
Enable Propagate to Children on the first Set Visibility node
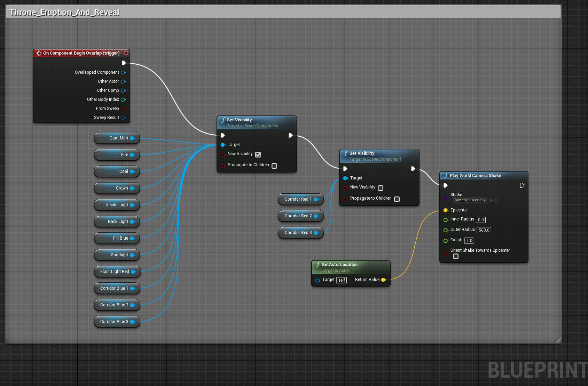tap(274, 166)
